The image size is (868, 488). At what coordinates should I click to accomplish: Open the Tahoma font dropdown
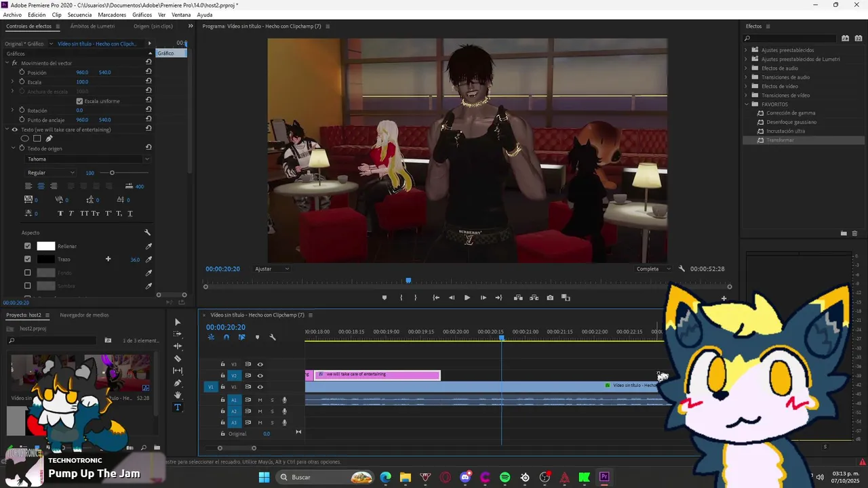pyautogui.click(x=87, y=159)
